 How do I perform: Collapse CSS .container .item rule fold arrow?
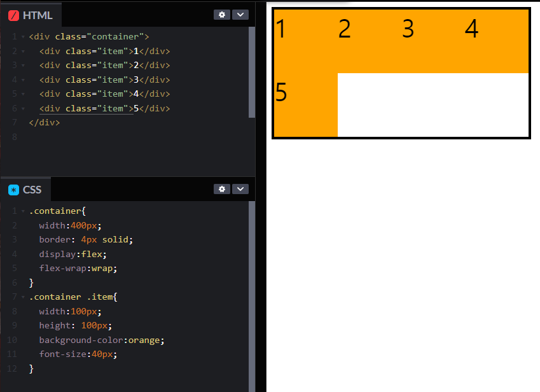tap(23, 297)
